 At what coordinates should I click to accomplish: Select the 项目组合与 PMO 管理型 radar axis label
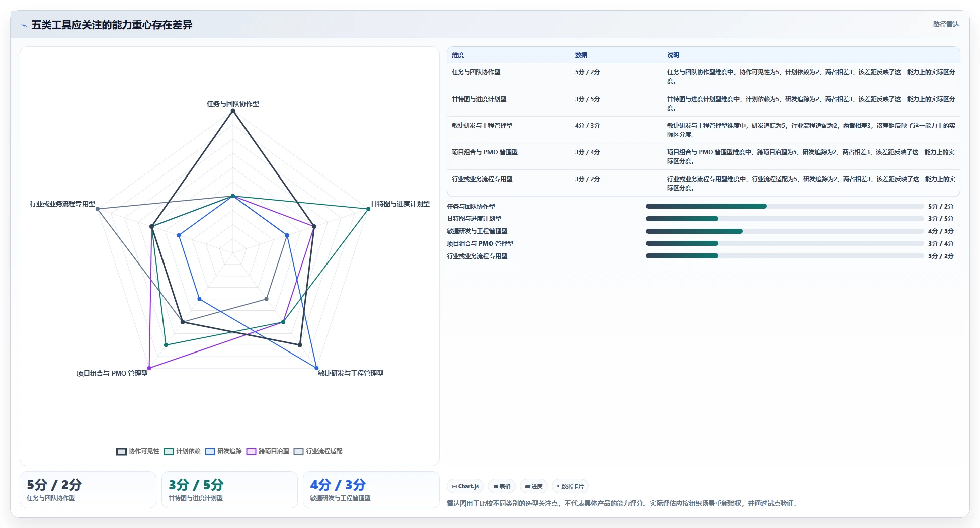[x=112, y=373]
